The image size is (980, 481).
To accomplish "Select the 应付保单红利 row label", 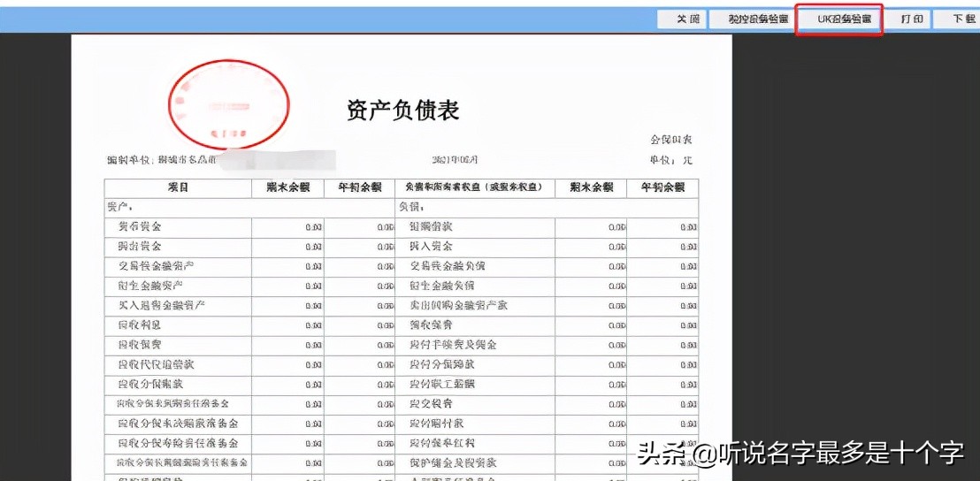I will (x=442, y=444).
